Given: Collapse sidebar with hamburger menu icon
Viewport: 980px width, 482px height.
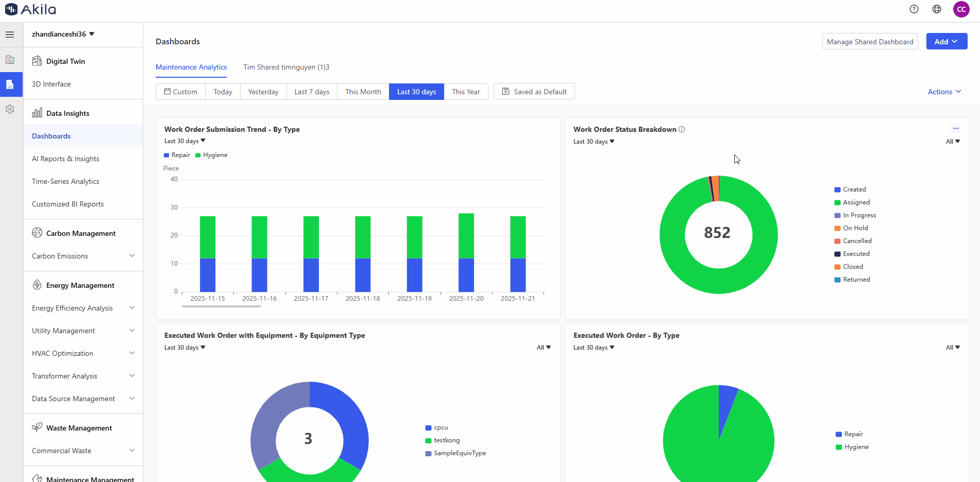Looking at the screenshot, I should 10,35.
